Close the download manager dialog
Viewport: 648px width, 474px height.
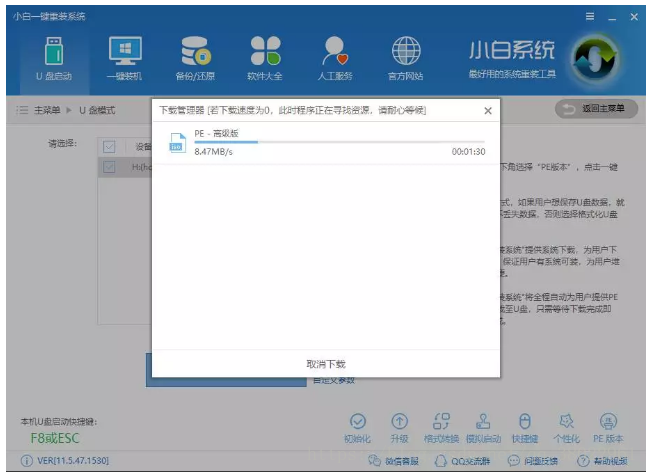coord(488,111)
